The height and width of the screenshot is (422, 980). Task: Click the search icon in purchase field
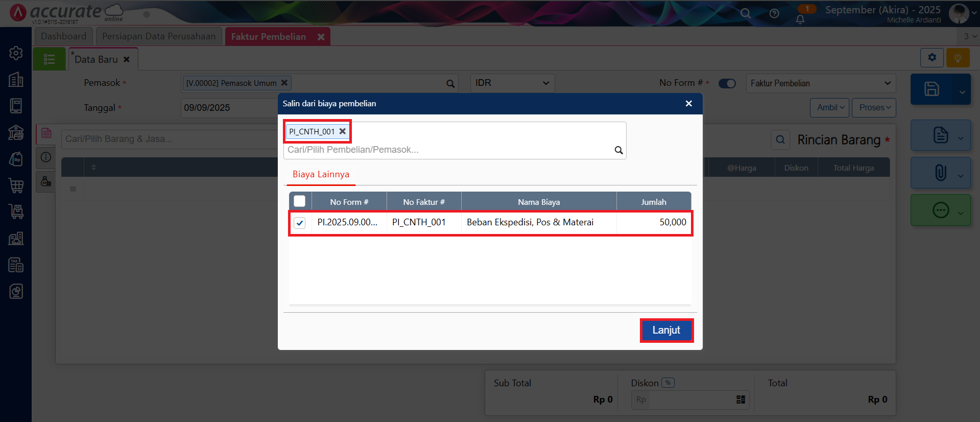[618, 150]
